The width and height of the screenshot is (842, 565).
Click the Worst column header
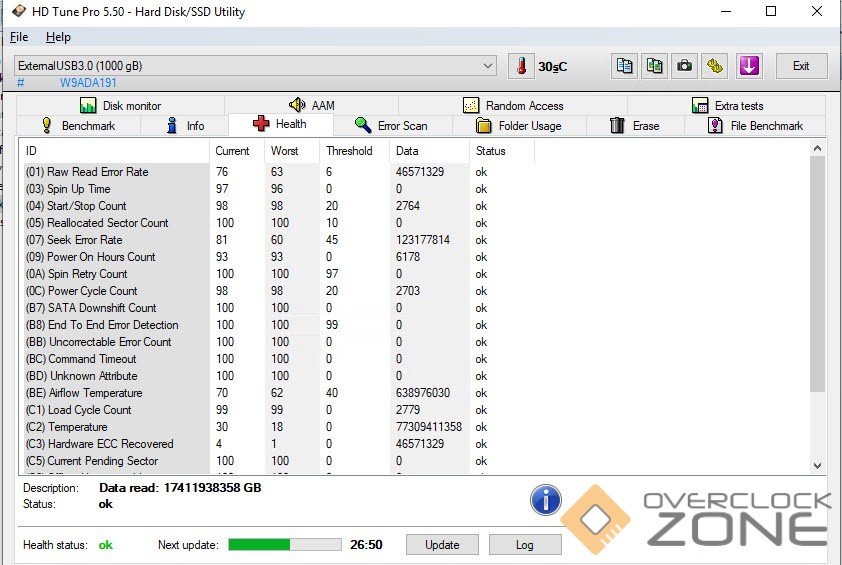coord(292,151)
